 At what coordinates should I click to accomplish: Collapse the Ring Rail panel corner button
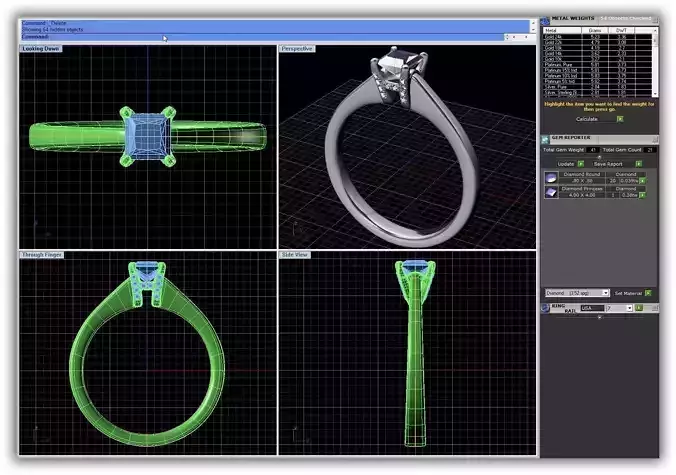655,308
